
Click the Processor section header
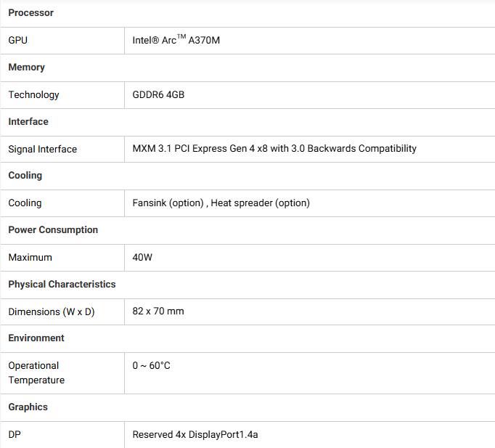click(31, 13)
